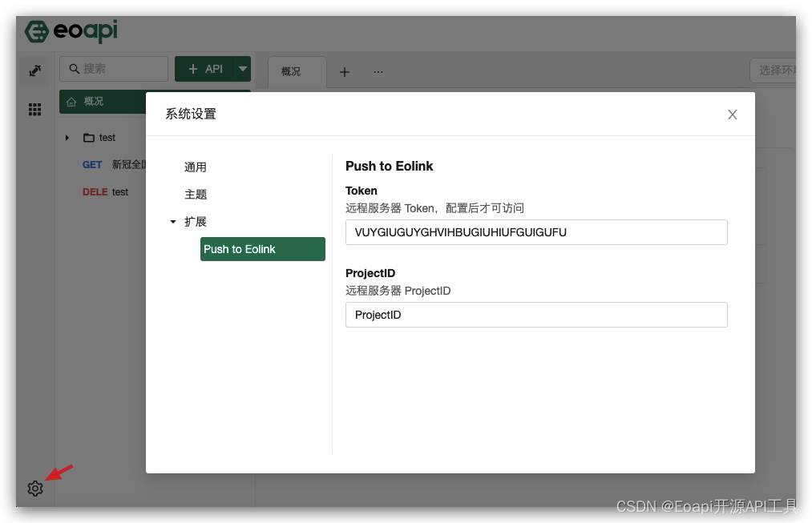Open the extensions grid icon in sidebar
Image resolution: width=812 pixels, height=523 pixels.
(x=34, y=109)
